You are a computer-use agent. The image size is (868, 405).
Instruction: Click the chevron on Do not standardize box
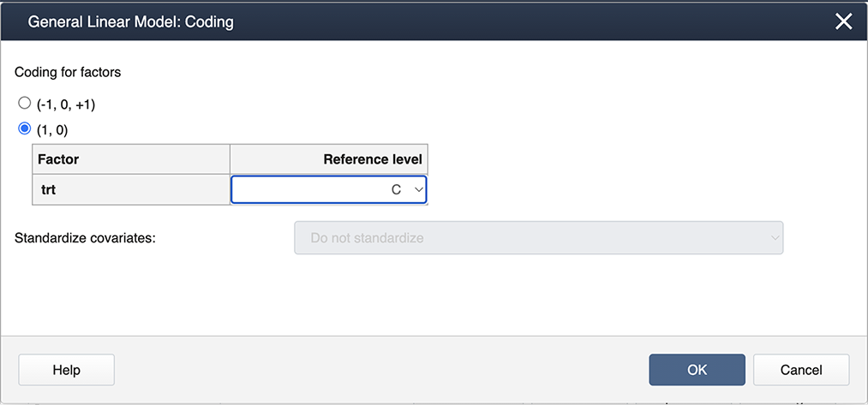(774, 237)
